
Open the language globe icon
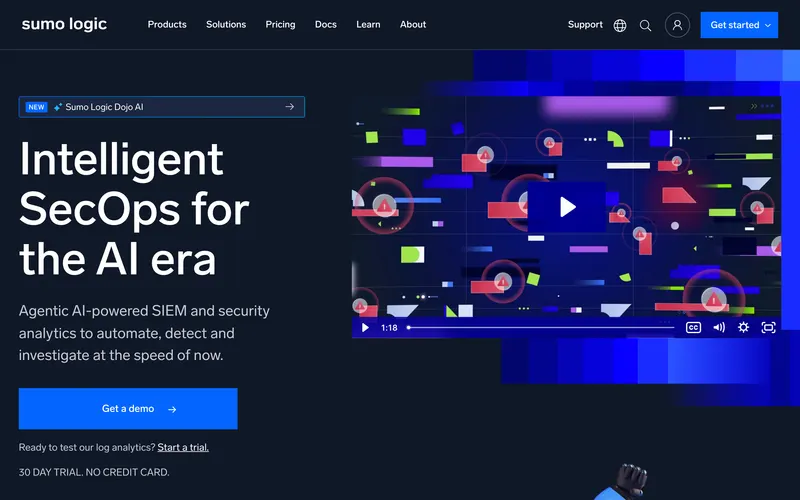coord(620,26)
